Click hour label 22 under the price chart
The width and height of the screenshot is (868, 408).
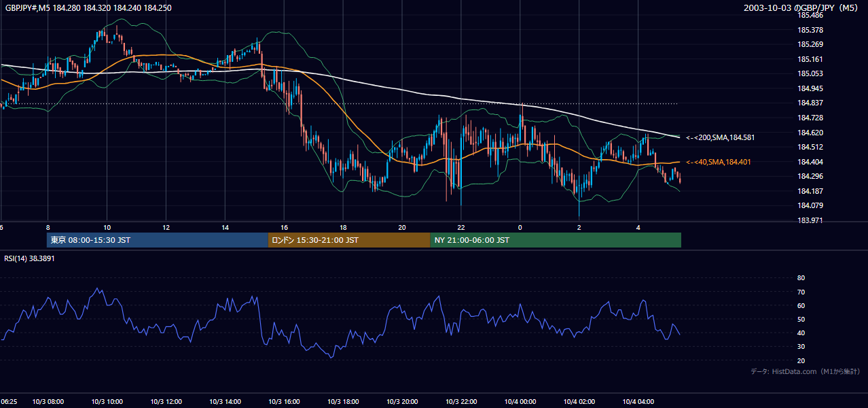pos(461,227)
